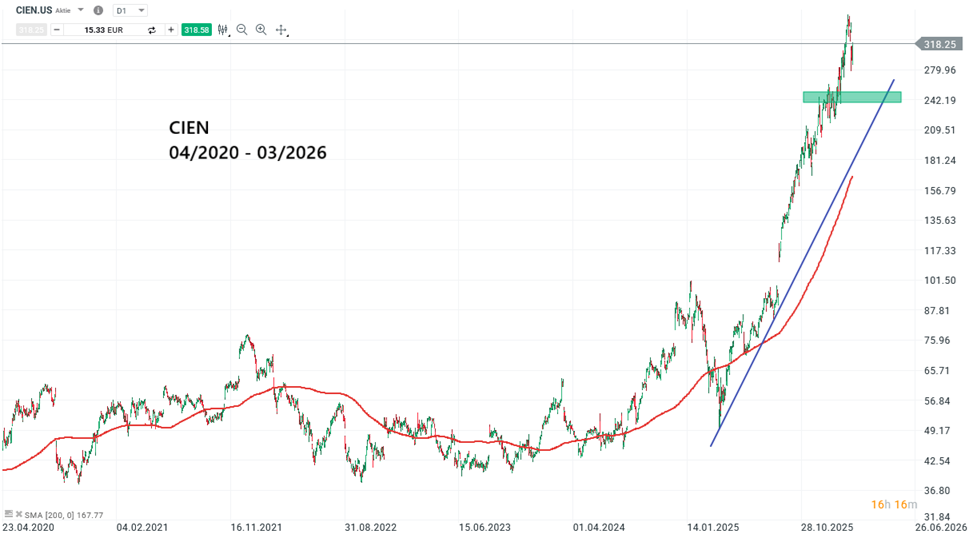The width and height of the screenshot is (973, 538).
Task: Click the 15.33 EUR volume field
Action: pyautogui.click(x=103, y=30)
